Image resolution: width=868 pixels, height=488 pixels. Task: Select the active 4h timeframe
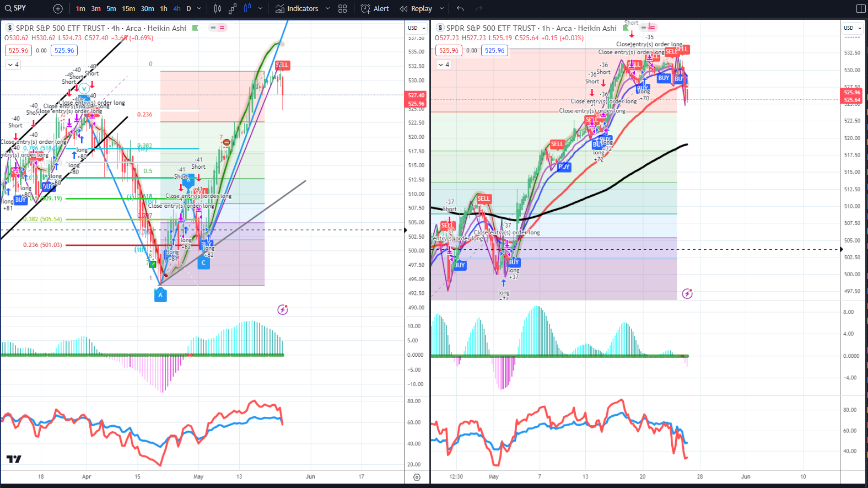[176, 9]
